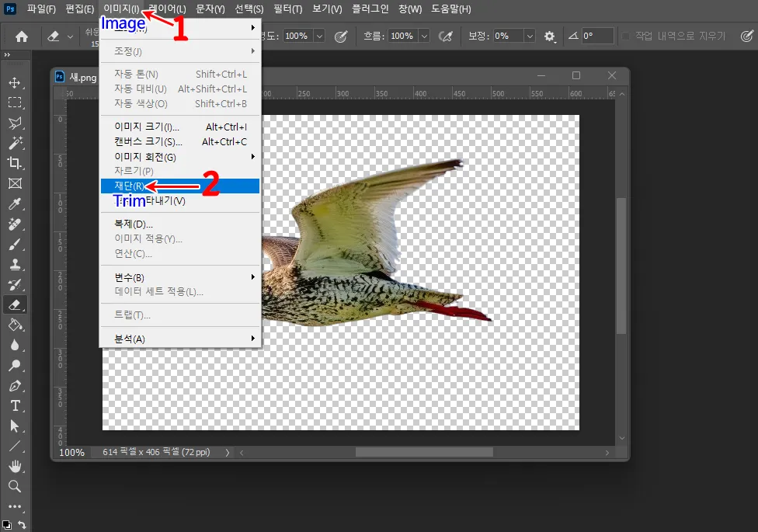Open the edit toolbar ellipsis menu
The image size is (758, 532).
(15, 506)
